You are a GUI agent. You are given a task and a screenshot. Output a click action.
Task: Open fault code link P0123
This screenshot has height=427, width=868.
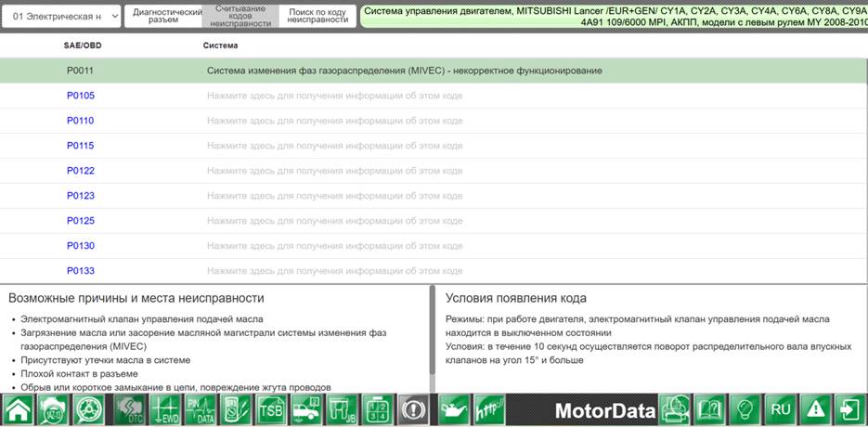coord(81,196)
